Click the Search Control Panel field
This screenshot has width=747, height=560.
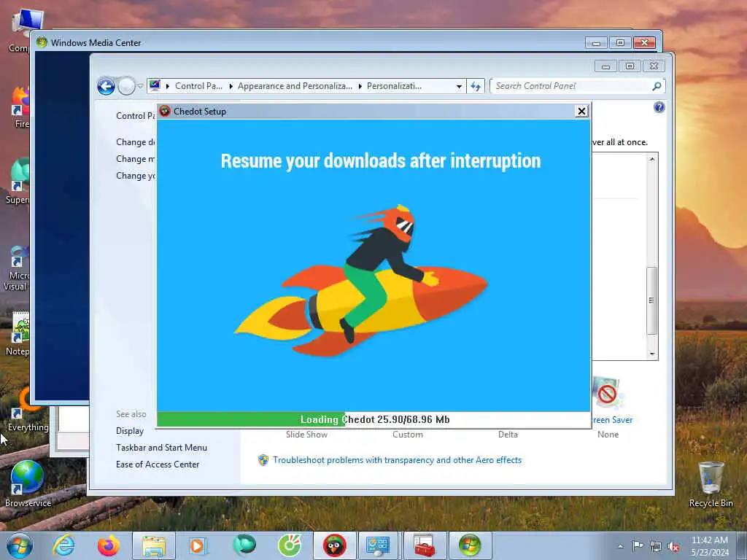[572, 86]
